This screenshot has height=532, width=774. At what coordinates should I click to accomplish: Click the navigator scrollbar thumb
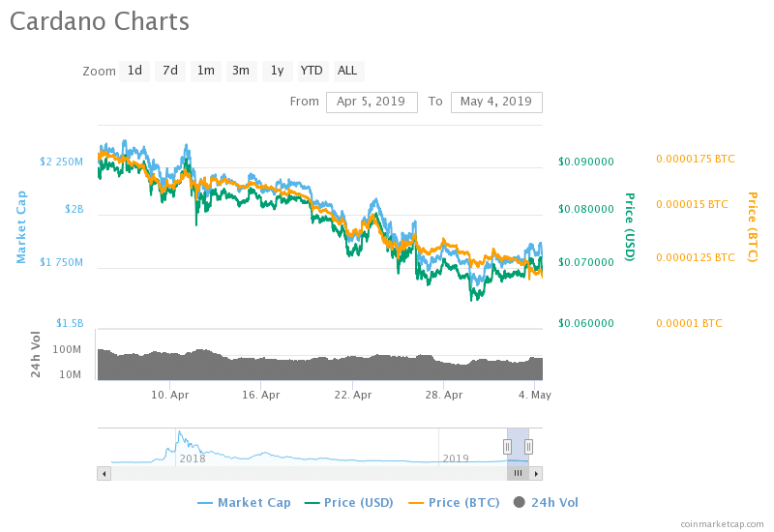(518, 473)
